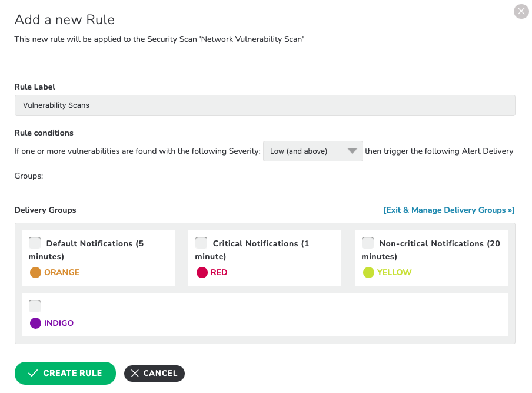
Task: Click the yellow color dot
Action: coord(368,272)
